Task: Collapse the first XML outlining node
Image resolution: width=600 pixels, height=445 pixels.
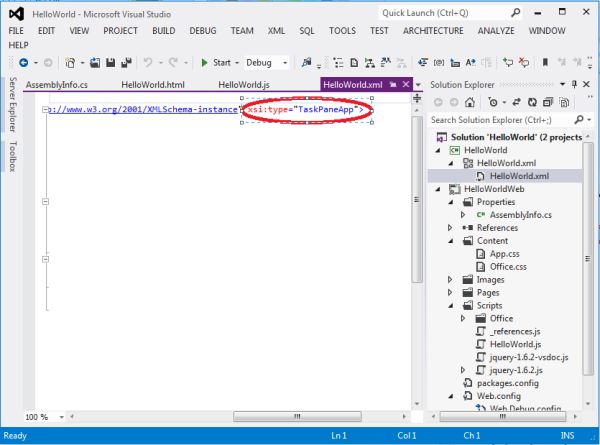Action: click(x=45, y=110)
